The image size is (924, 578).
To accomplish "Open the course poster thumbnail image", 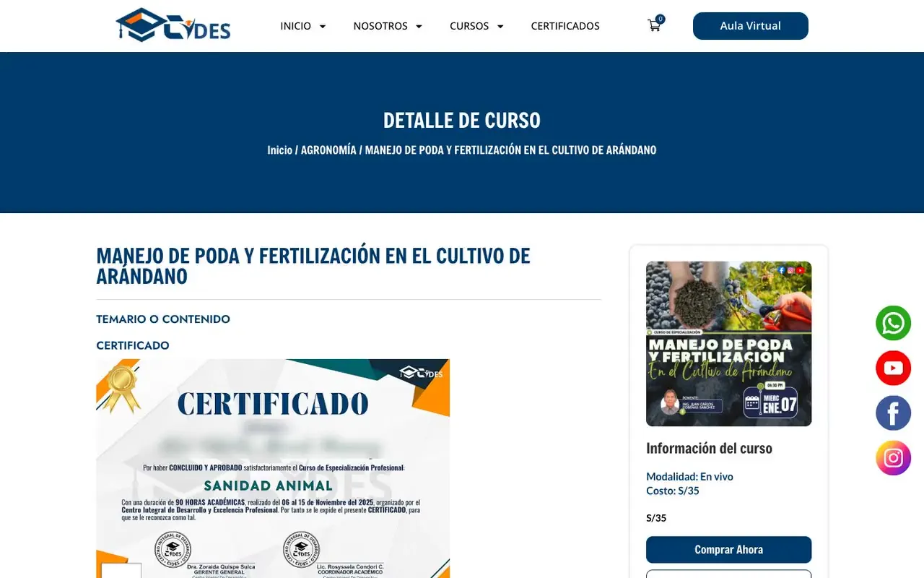I will [728, 344].
